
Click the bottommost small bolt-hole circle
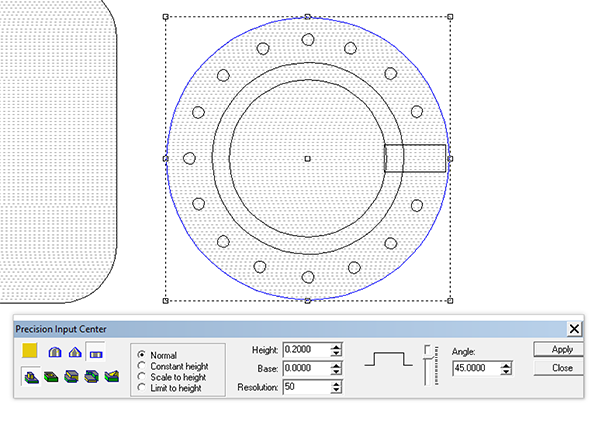point(308,277)
